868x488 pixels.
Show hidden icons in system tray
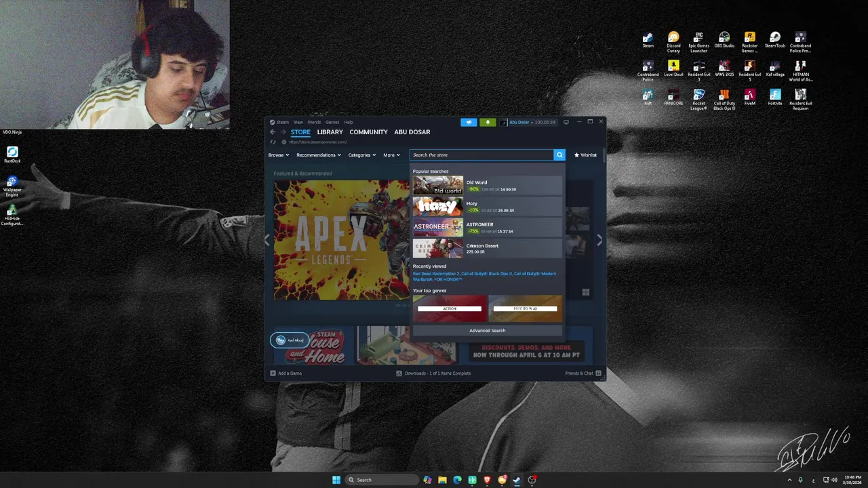[789, 480]
